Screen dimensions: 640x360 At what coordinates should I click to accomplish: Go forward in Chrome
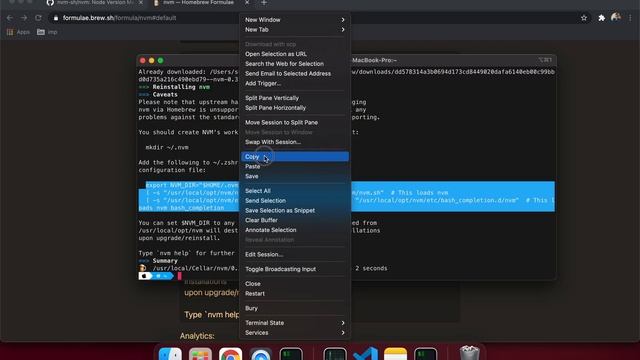tap(24, 18)
